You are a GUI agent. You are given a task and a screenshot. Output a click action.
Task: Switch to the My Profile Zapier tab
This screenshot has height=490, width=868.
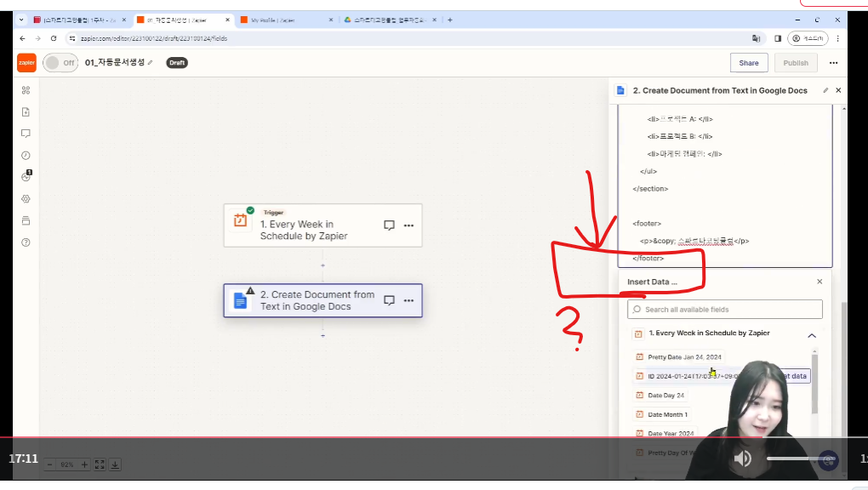click(286, 20)
